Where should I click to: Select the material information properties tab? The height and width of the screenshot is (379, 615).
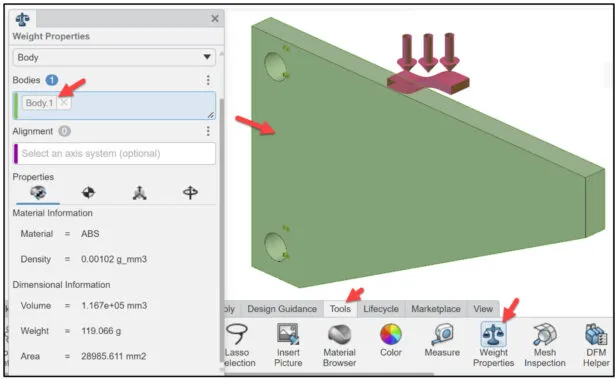point(38,192)
